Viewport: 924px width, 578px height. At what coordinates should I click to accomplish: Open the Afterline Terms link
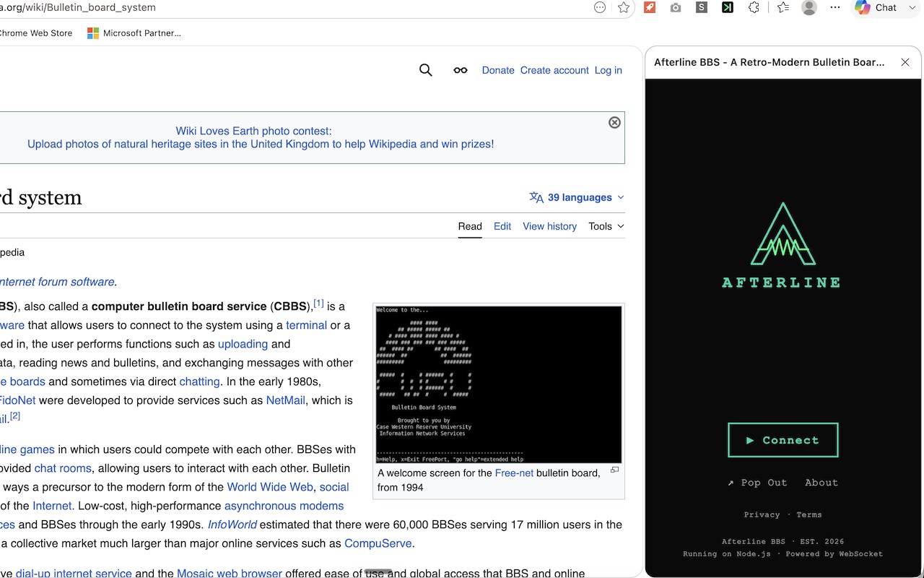tap(809, 514)
